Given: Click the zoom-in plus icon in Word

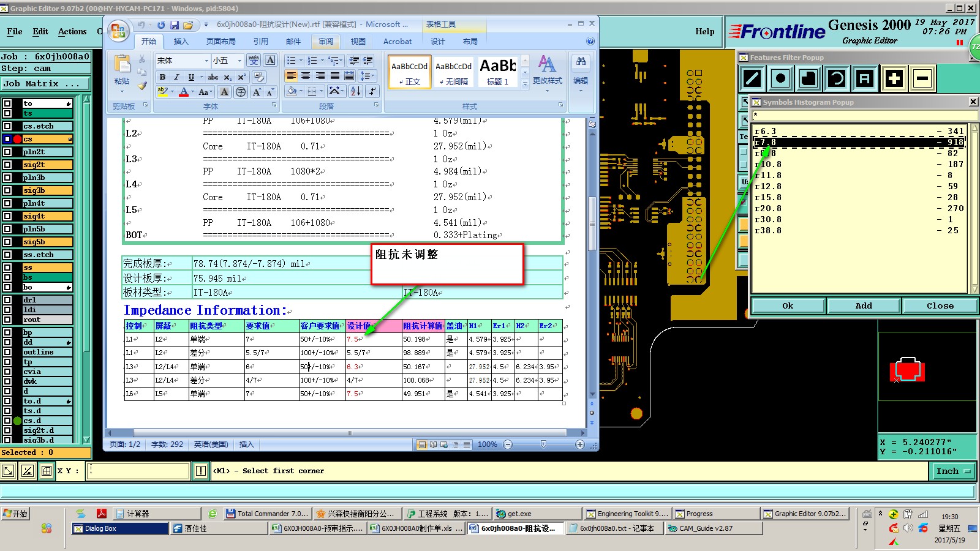Looking at the screenshot, I should pyautogui.click(x=580, y=444).
